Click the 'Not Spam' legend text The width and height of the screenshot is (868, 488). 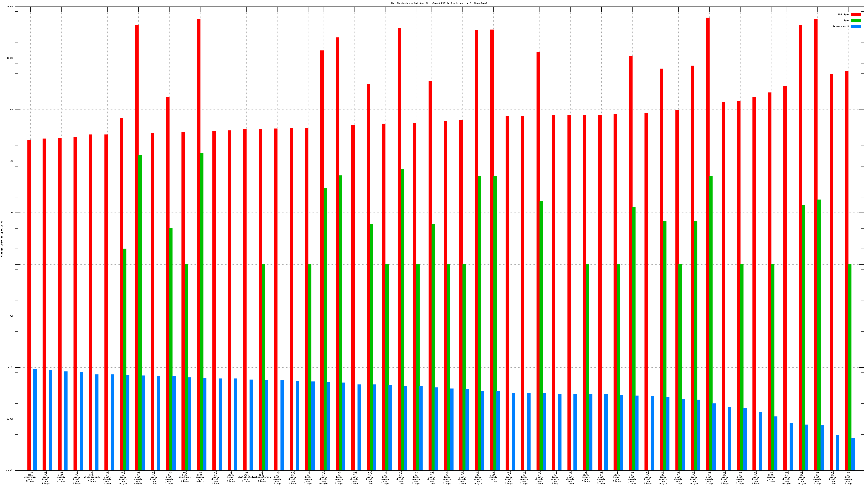coord(844,14)
